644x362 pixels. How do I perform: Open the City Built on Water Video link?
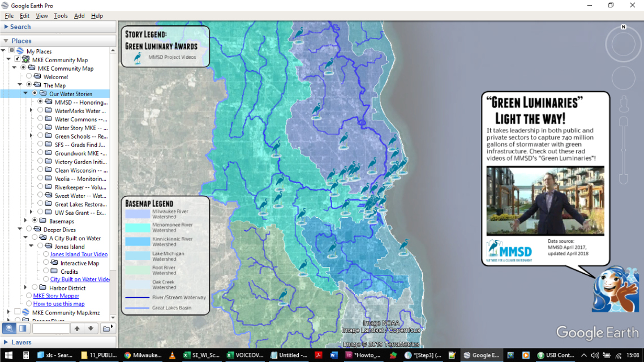click(80, 279)
